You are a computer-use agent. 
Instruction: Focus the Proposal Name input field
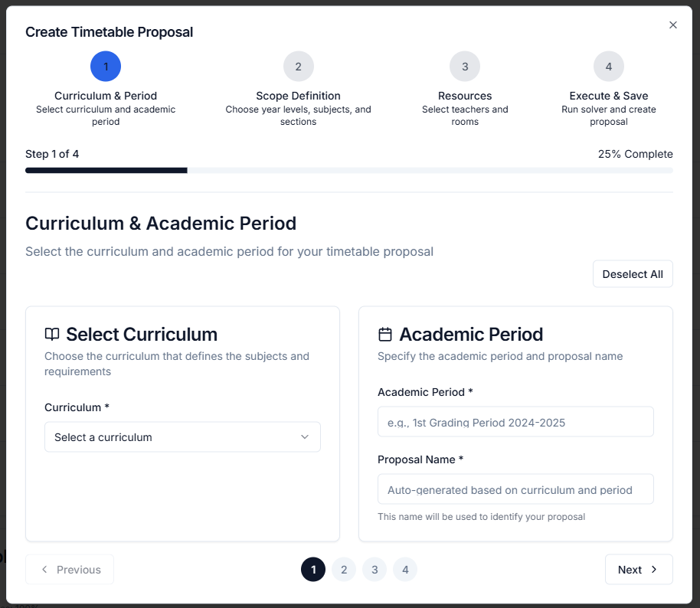pos(515,489)
